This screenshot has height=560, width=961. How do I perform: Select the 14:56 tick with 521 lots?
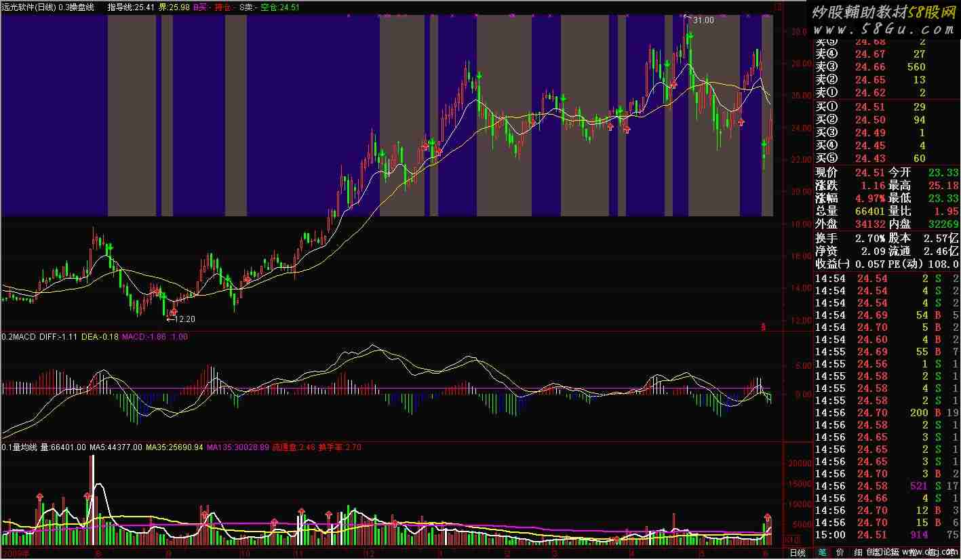pos(887,485)
